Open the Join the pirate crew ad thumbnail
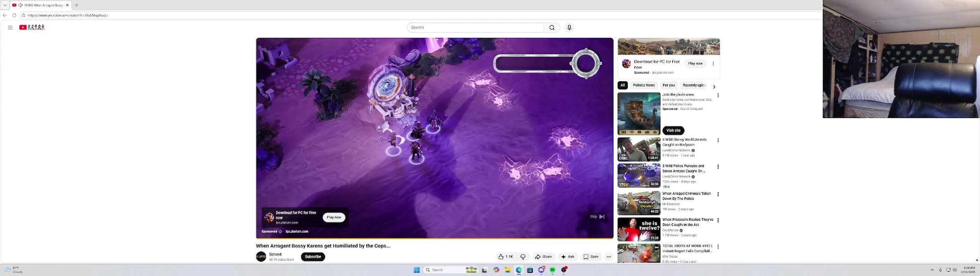This screenshot has width=980, height=276. [x=639, y=113]
